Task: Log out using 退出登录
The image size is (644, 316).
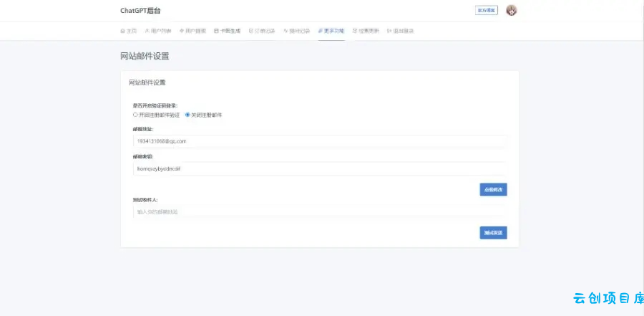Action: [401, 31]
